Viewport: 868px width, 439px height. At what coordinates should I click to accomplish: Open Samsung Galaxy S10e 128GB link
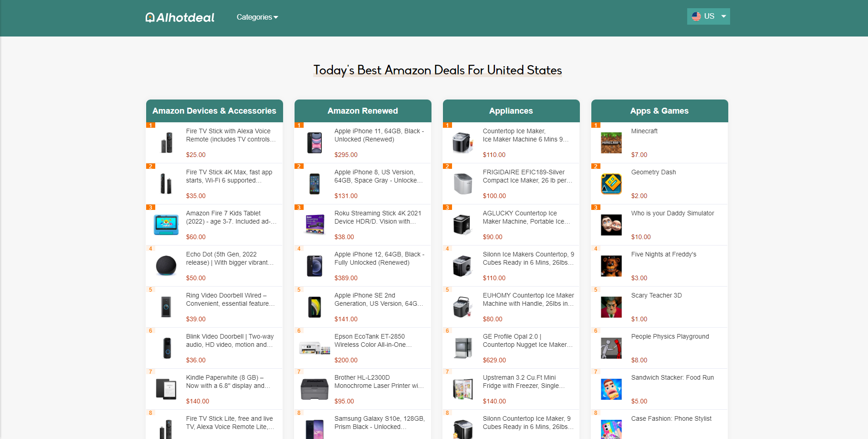click(379, 423)
